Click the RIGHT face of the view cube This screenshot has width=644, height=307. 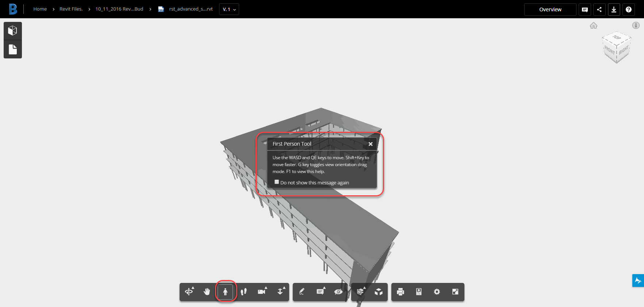pos(624,50)
